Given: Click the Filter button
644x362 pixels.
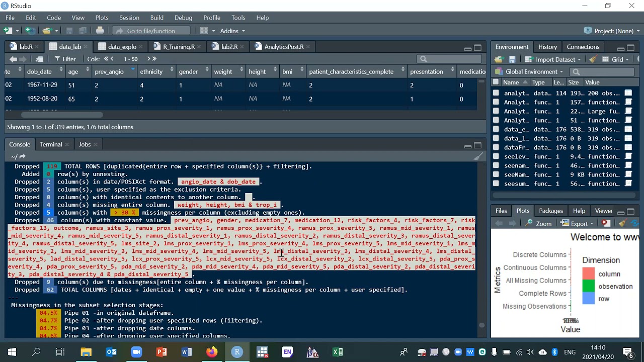Looking at the screenshot, I should tap(64, 59).
